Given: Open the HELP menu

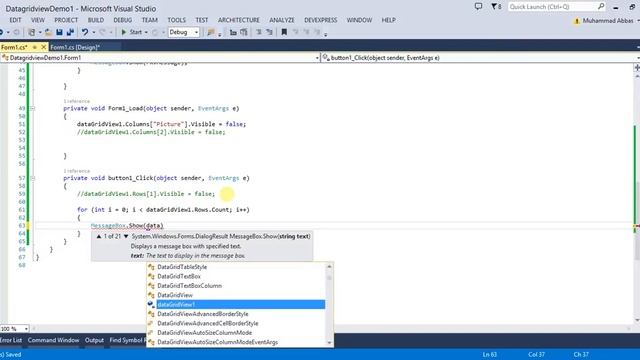Looking at the screenshot, I should [388, 20].
